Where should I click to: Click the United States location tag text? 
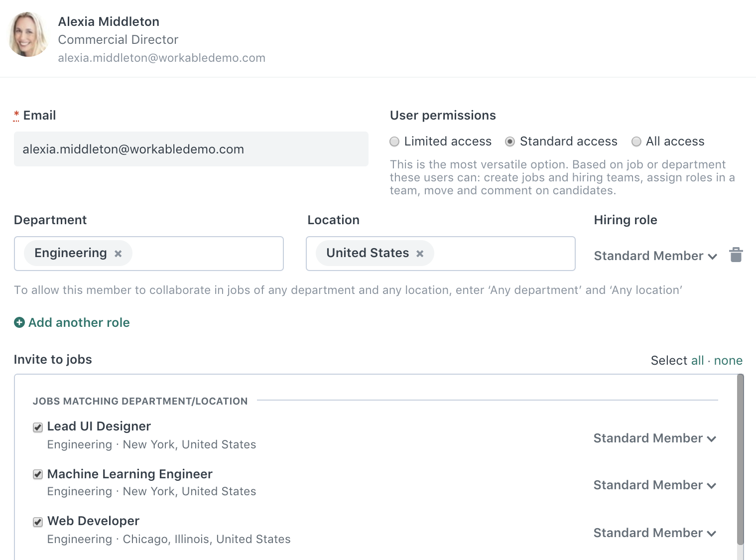pos(368,253)
